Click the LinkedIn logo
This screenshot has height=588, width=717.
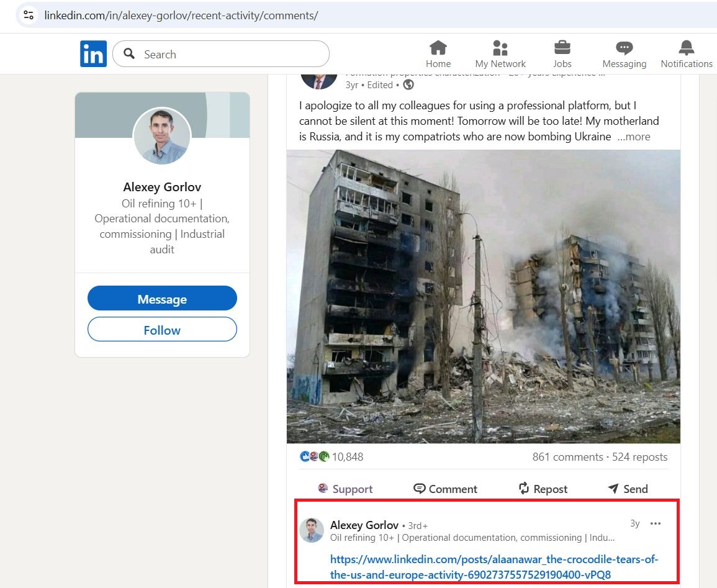[92, 53]
